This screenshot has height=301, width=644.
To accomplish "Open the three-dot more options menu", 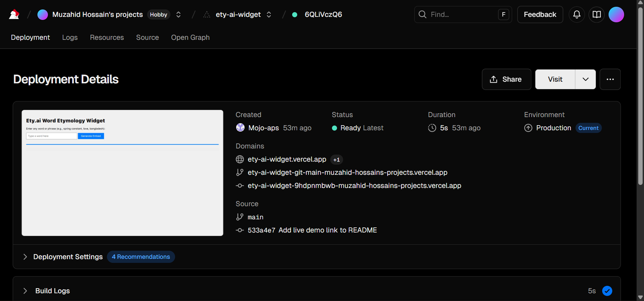I will pos(610,79).
